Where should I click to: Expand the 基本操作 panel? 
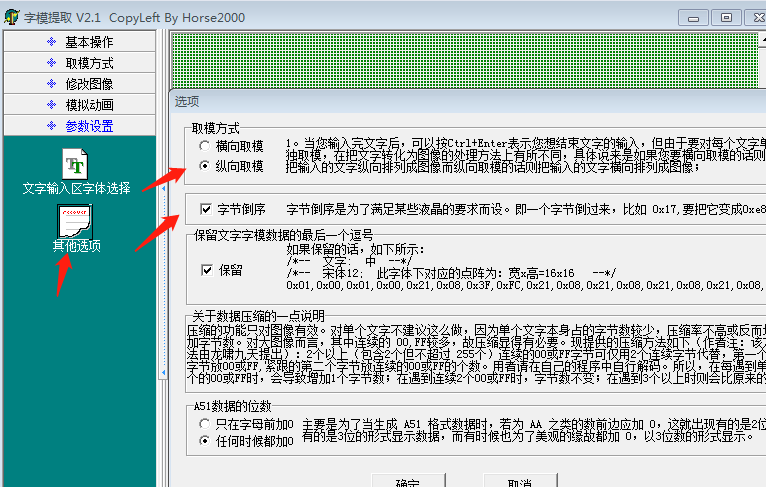(80, 42)
